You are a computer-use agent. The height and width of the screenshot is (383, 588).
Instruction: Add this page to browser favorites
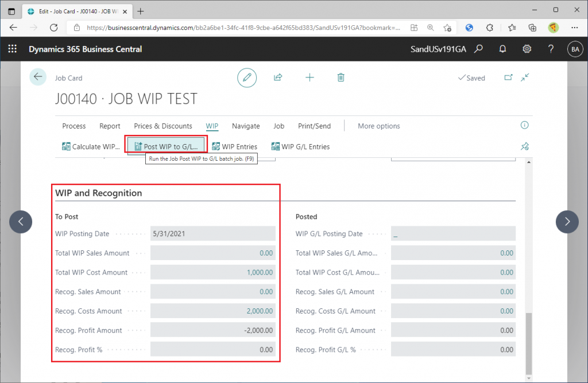447,28
